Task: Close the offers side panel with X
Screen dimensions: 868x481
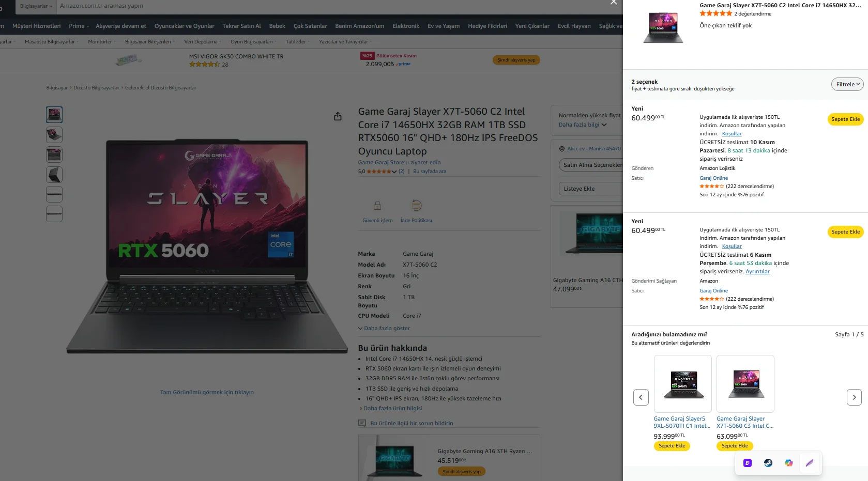Action: click(614, 2)
